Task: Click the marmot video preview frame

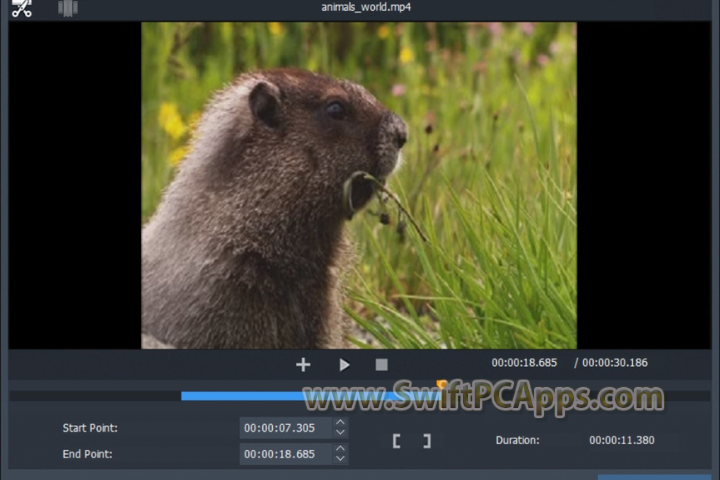Action: [x=359, y=186]
